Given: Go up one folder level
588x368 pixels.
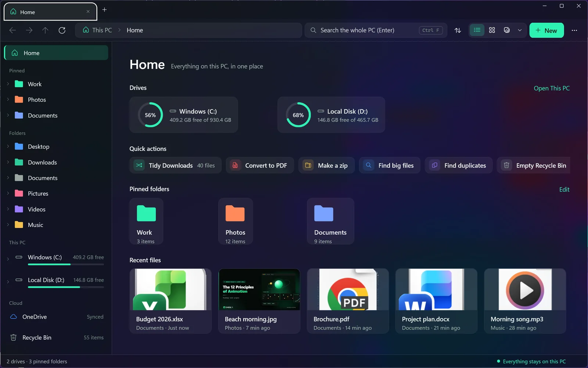Looking at the screenshot, I should [x=45, y=30].
